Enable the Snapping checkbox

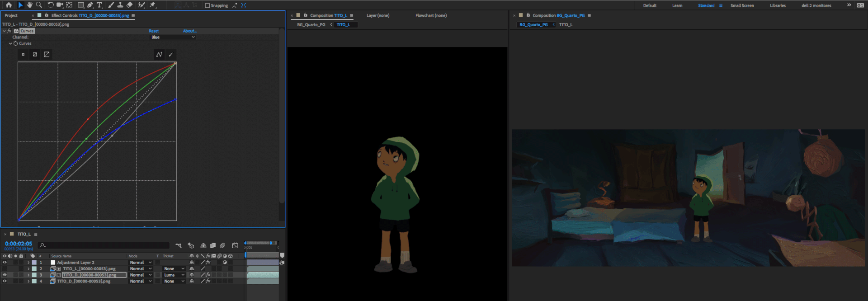(x=208, y=5)
